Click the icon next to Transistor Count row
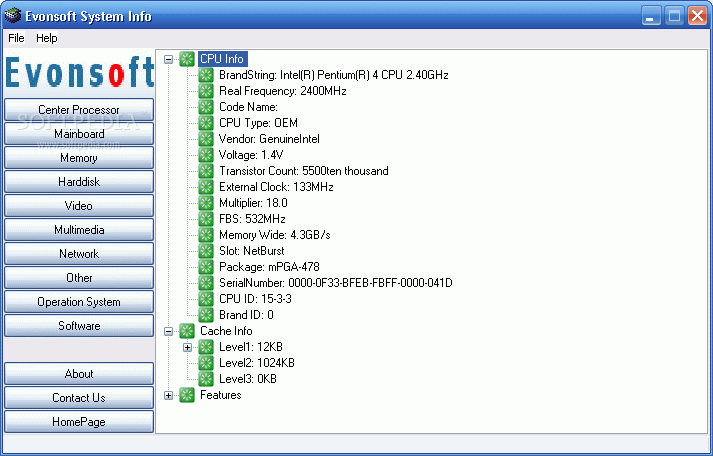The width and height of the screenshot is (713, 456). 206,171
